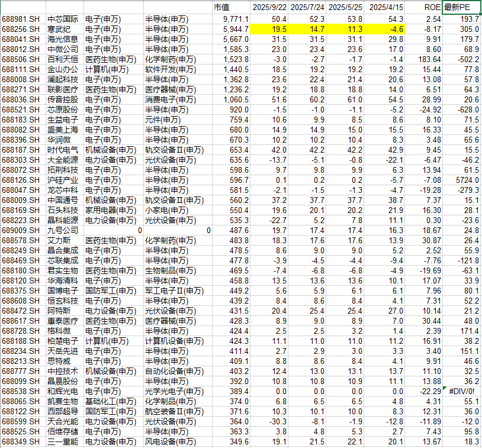
Task: Click the 格科微 name cell
Action: tap(65, 331)
